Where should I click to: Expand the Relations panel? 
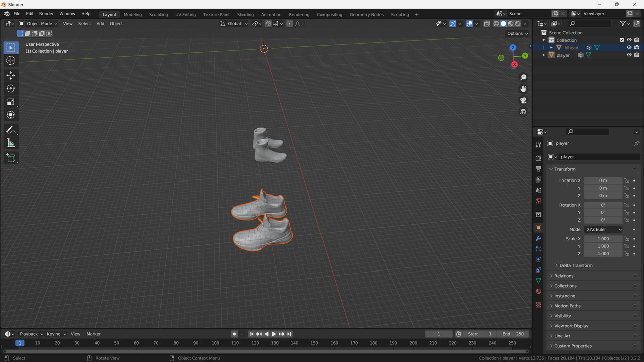(563, 276)
